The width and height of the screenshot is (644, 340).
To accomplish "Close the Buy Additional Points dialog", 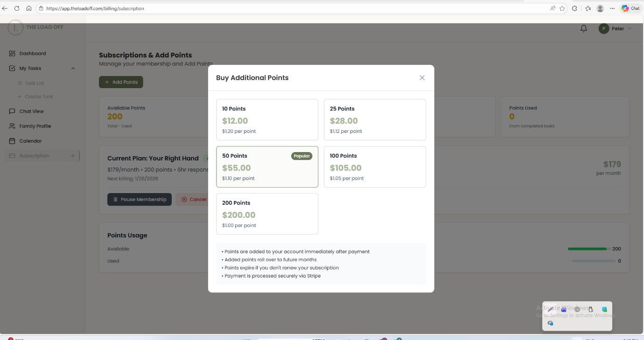I will tap(422, 78).
